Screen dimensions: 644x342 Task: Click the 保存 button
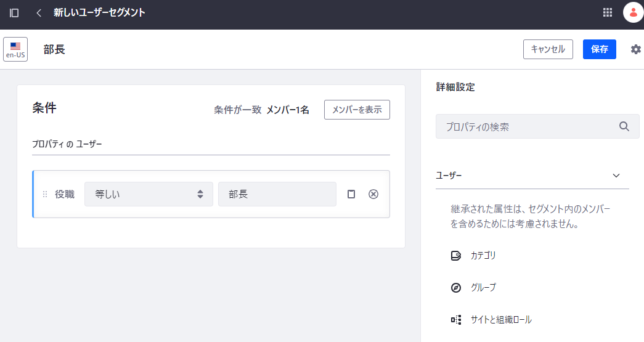[599, 49]
